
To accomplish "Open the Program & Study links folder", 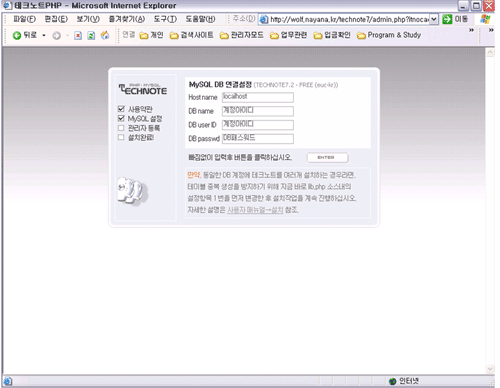I will click(389, 35).
